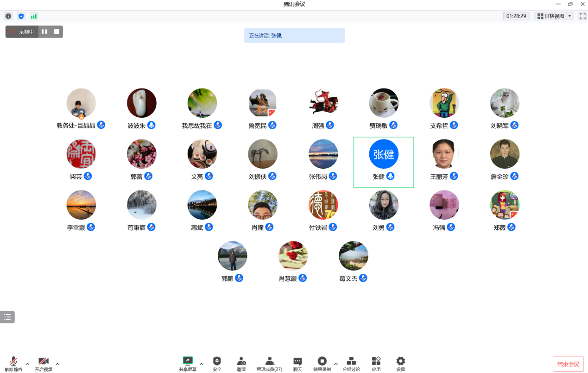Select 张健's participant tile
This screenshot has width=588, height=373.
pos(384,162)
